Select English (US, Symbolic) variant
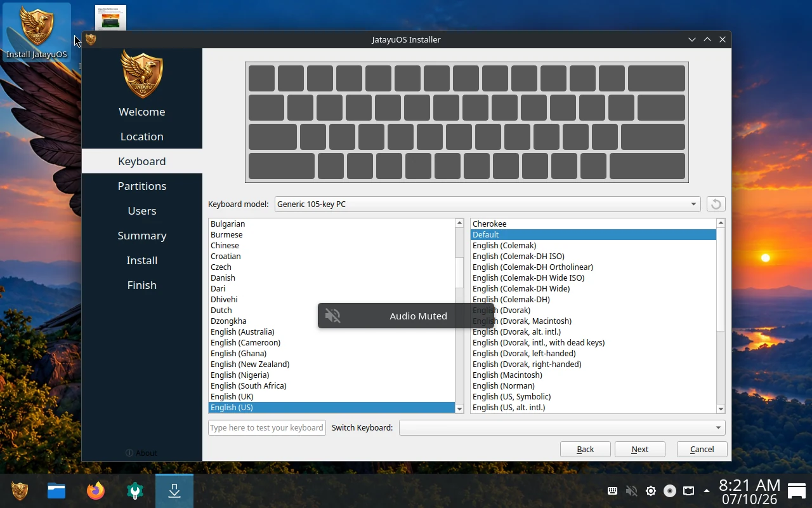 click(593, 396)
